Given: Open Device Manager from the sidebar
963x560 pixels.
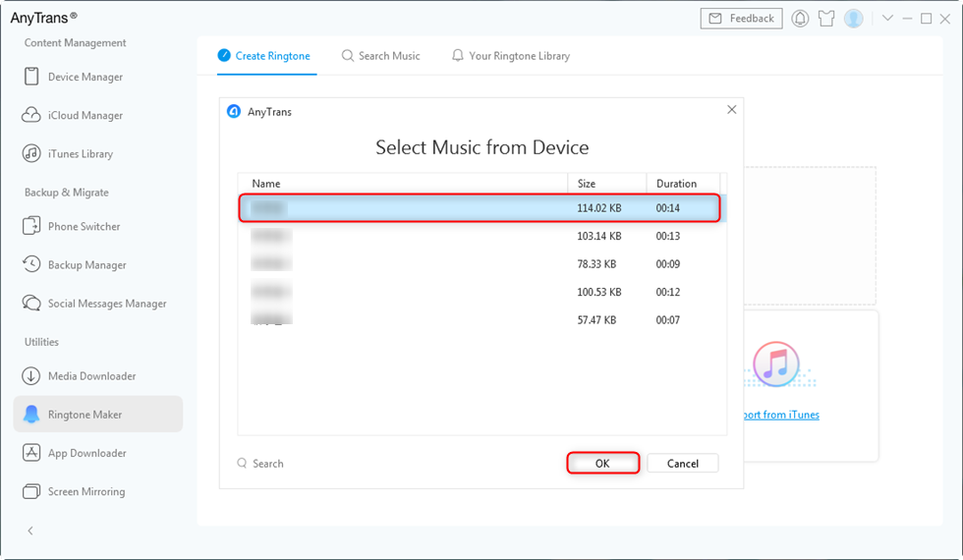Looking at the screenshot, I should (x=85, y=77).
